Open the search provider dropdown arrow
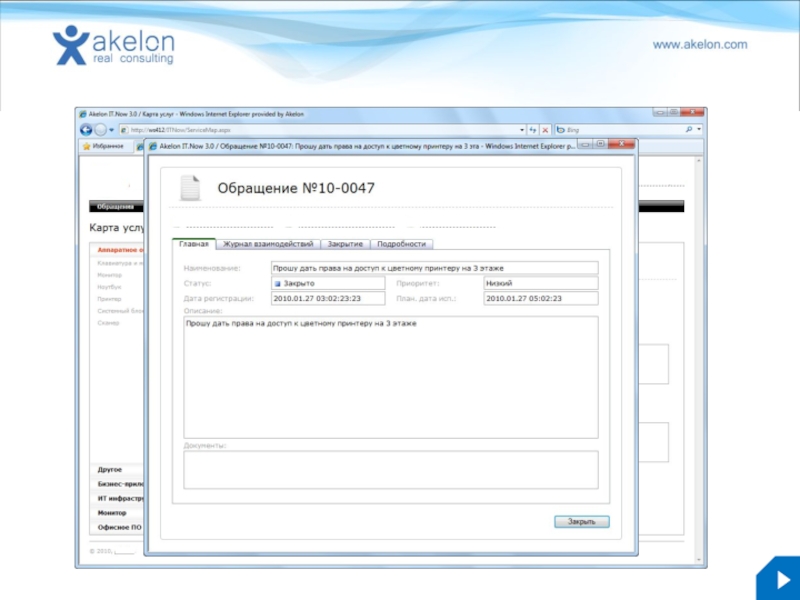Image resolution: width=800 pixels, height=600 pixels. [699, 130]
